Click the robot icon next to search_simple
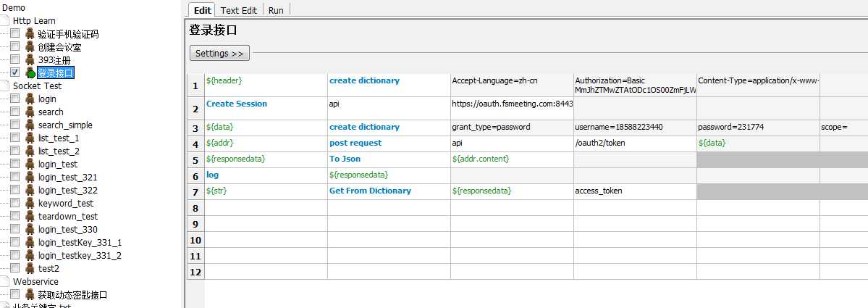The width and height of the screenshot is (868, 308). [30, 125]
